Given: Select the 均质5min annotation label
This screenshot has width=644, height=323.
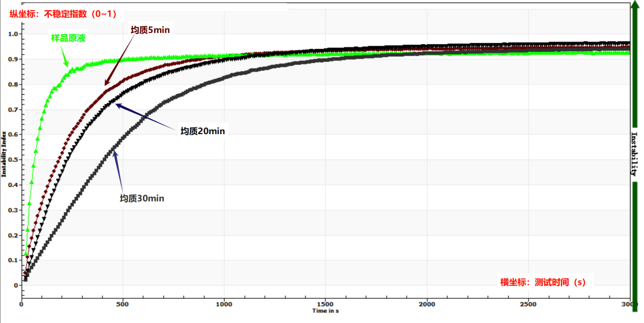Looking at the screenshot, I should 150,30.
